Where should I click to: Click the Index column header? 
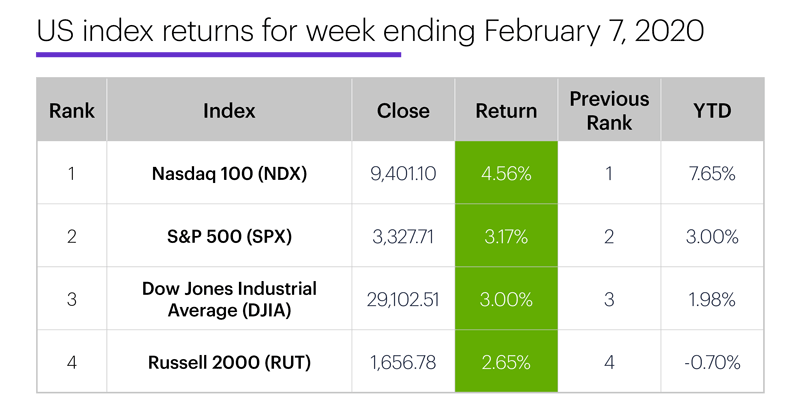pyautogui.click(x=229, y=111)
